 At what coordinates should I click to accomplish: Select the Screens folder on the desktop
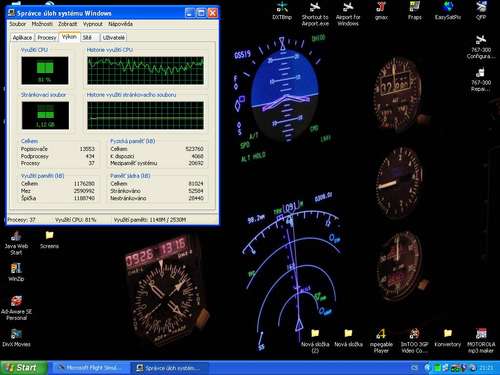(x=49, y=240)
